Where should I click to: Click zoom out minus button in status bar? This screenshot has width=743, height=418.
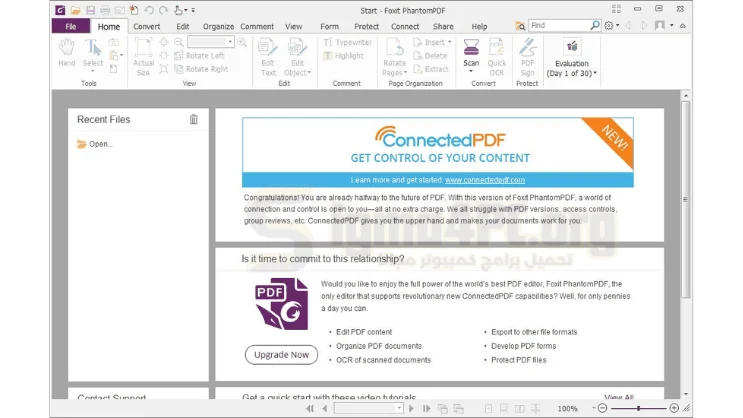602,408
